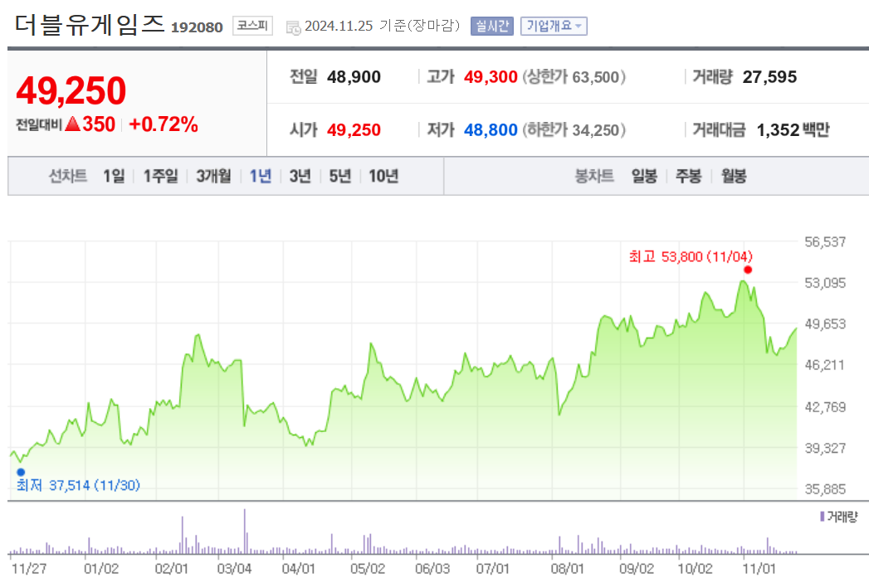Click the 전일 value 48,900
Screen dimensions: 869x588
354,76
